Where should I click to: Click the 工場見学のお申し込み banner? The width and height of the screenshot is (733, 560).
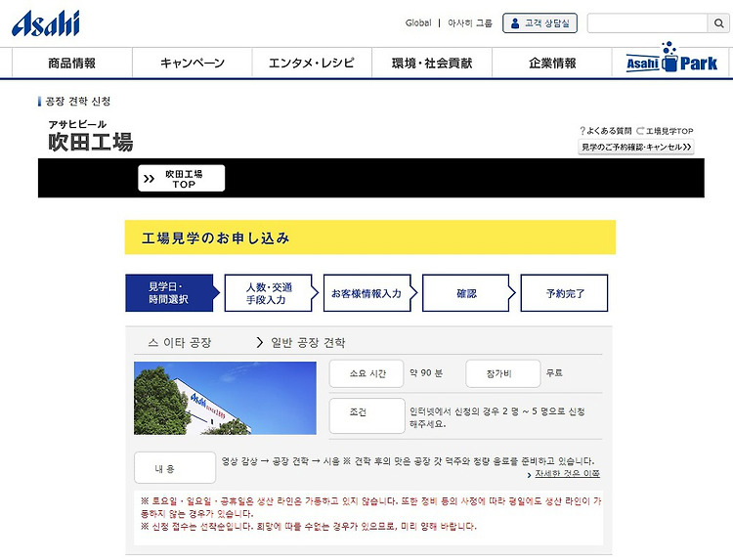click(370, 237)
